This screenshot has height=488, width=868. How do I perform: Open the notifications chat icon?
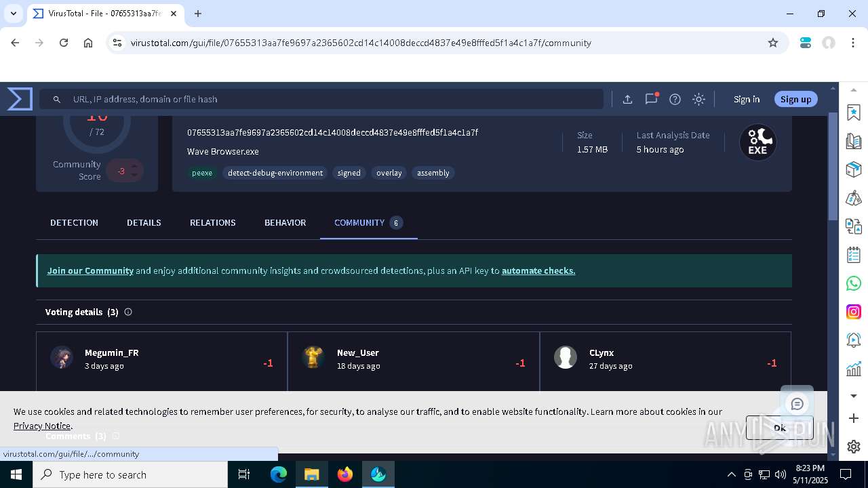[652, 98]
